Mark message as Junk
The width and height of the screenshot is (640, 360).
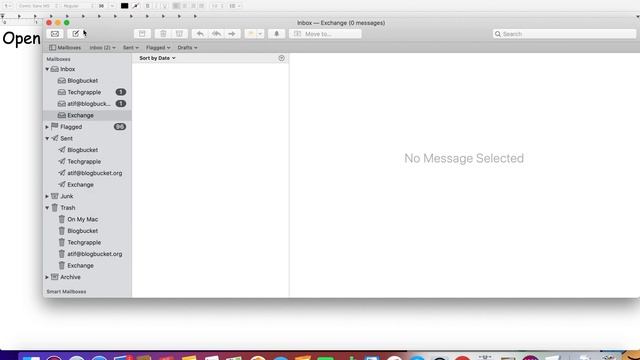pyautogui.click(x=179, y=34)
